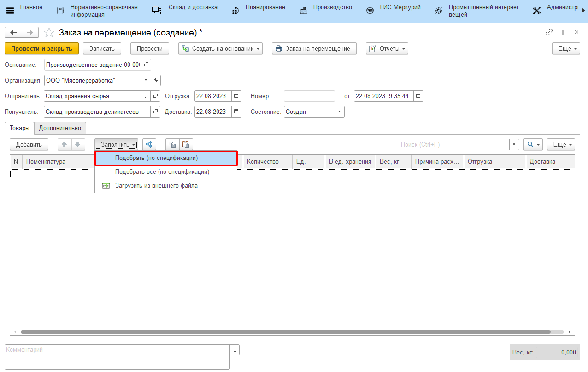Click Провести и закрыть button
The image size is (588, 372).
41,49
